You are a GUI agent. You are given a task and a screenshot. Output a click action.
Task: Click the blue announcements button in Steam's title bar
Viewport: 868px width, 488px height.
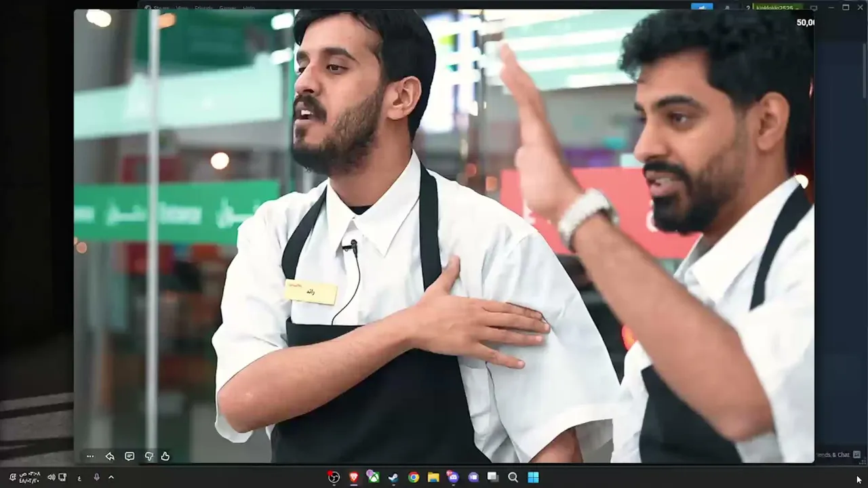(x=702, y=7)
